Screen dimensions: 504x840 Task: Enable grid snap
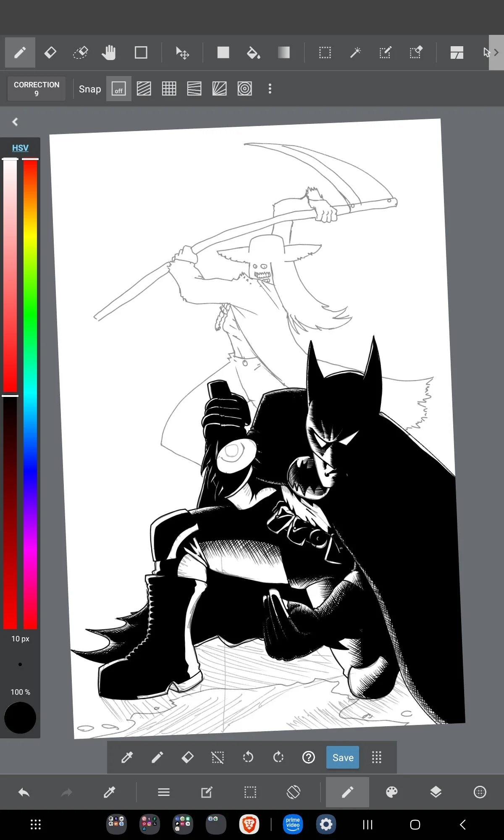[169, 89]
